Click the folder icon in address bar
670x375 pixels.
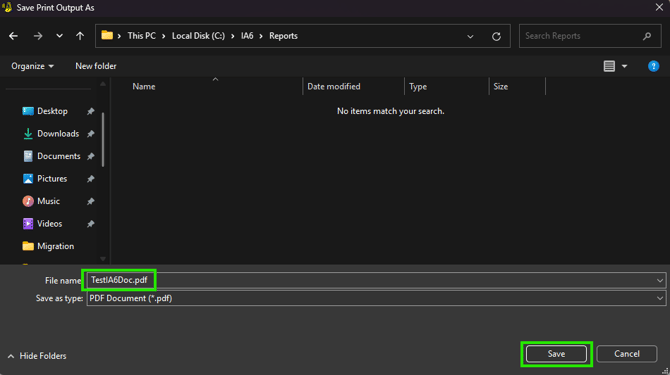(107, 35)
